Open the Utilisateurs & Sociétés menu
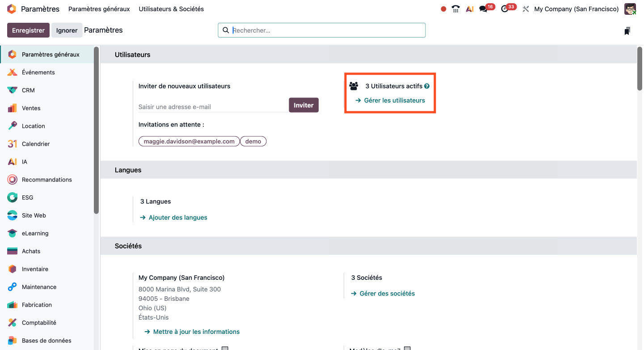The width and height of the screenshot is (644, 350). tap(171, 9)
